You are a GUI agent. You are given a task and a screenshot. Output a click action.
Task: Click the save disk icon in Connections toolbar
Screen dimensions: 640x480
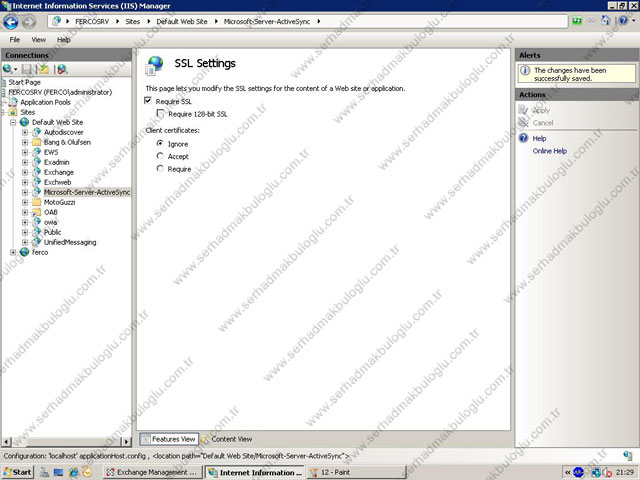tap(27, 69)
